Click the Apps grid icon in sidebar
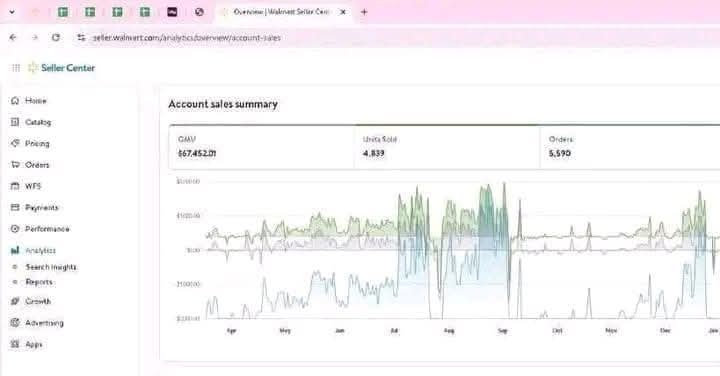This screenshot has height=376, width=720. [x=15, y=344]
